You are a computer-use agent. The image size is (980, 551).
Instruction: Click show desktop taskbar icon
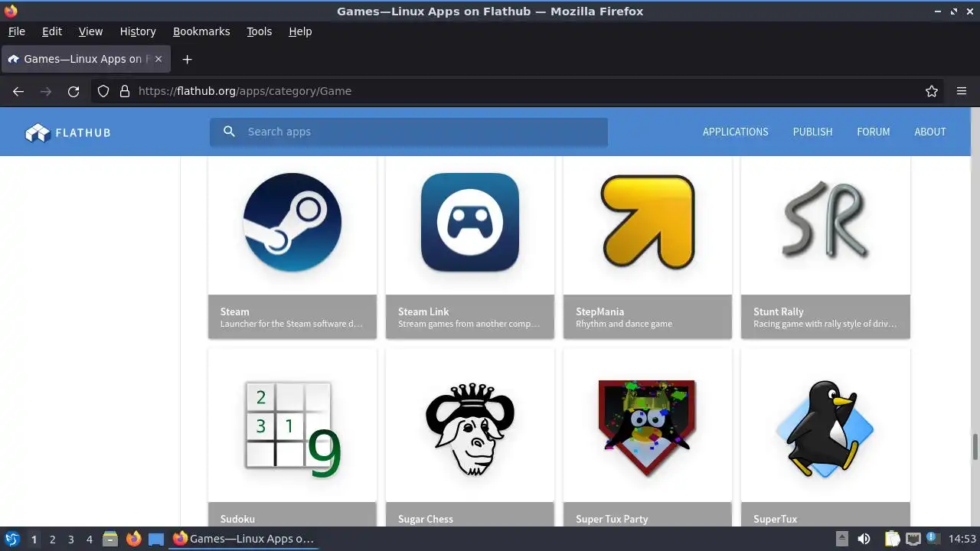[156, 539]
